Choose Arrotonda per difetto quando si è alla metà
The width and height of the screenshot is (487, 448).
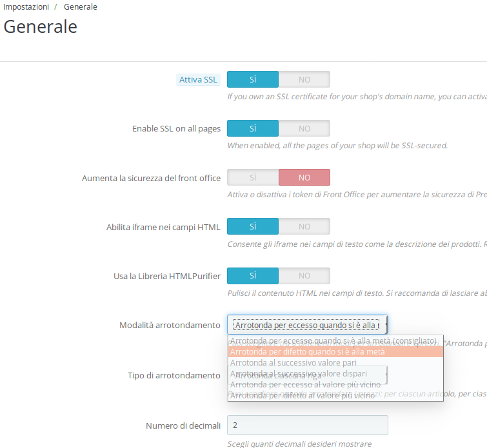(x=335, y=352)
